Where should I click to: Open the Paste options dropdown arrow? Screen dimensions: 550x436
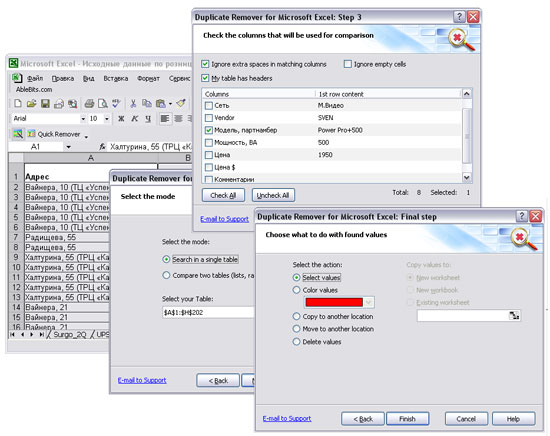click(170, 104)
